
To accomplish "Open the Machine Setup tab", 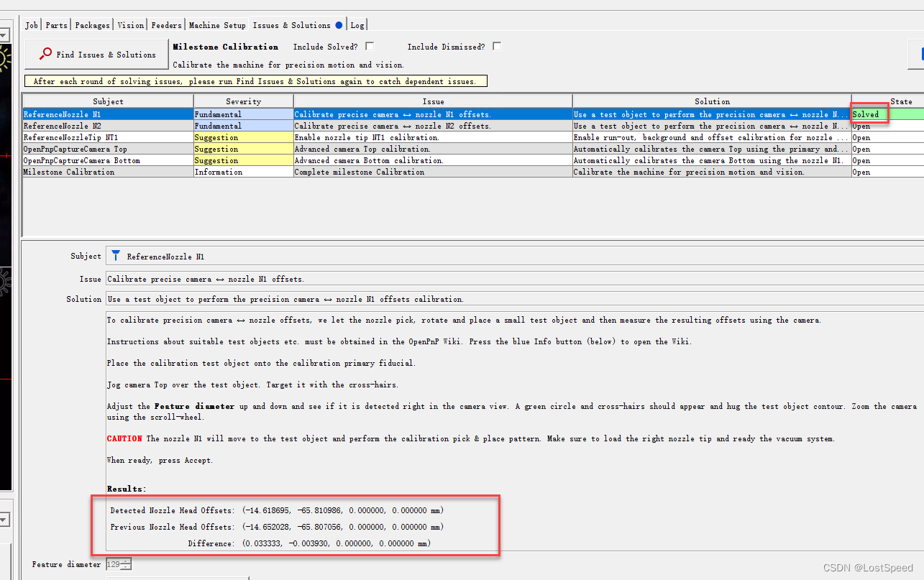I will (217, 25).
